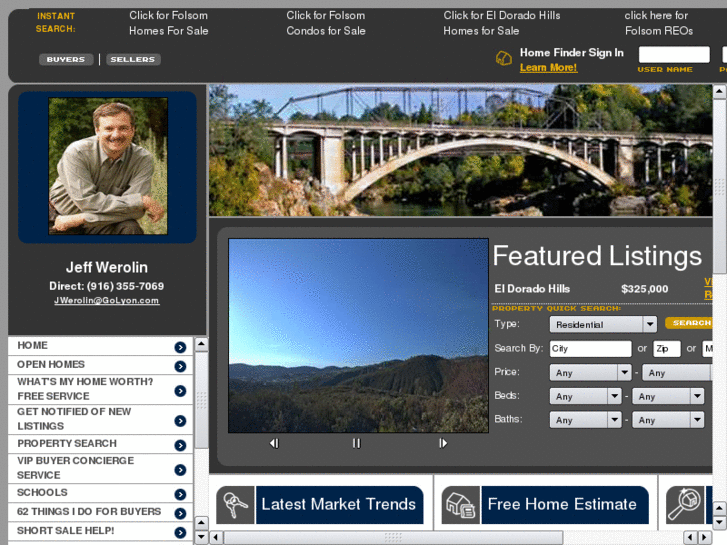Click the house icon for Free Home Estimate
The image size is (727, 545).
(x=461, y=505)
